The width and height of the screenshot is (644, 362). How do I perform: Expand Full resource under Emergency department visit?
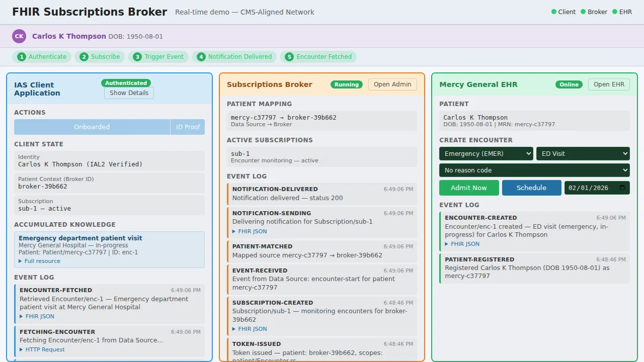click(x=39, y=261)
